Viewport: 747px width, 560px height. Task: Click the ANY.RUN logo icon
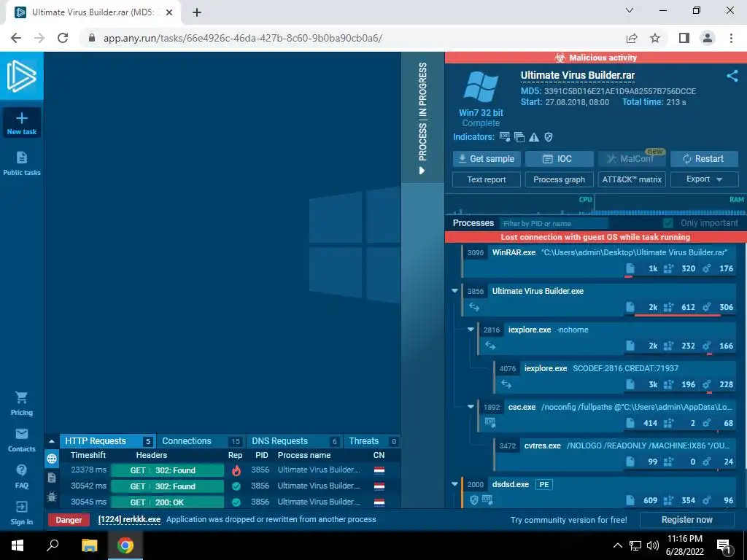tap(21, 76)
